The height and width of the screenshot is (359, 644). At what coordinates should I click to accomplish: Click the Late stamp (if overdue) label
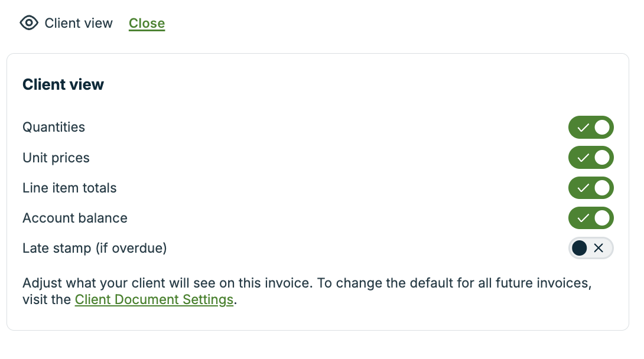click(x=95, y=248)
